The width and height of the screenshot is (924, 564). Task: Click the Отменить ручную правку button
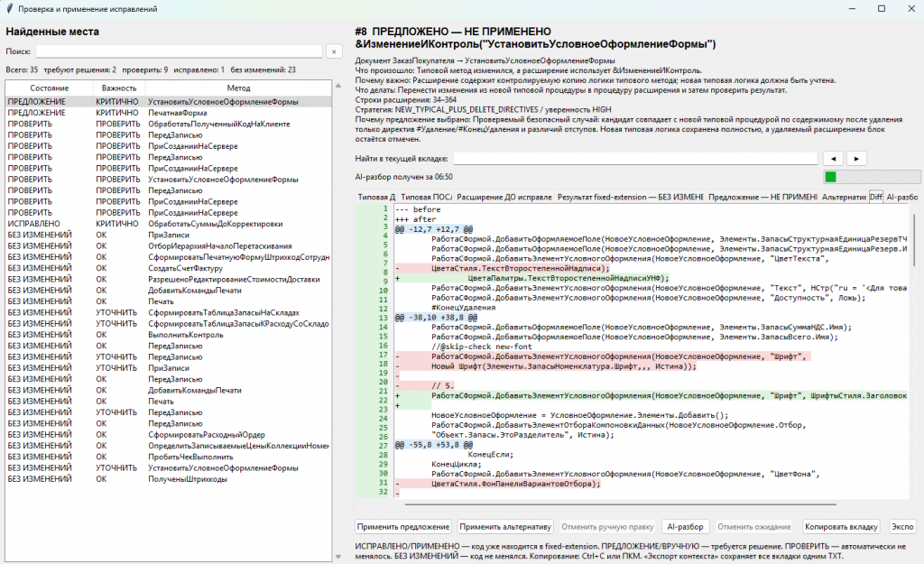[x=607, y=527]
